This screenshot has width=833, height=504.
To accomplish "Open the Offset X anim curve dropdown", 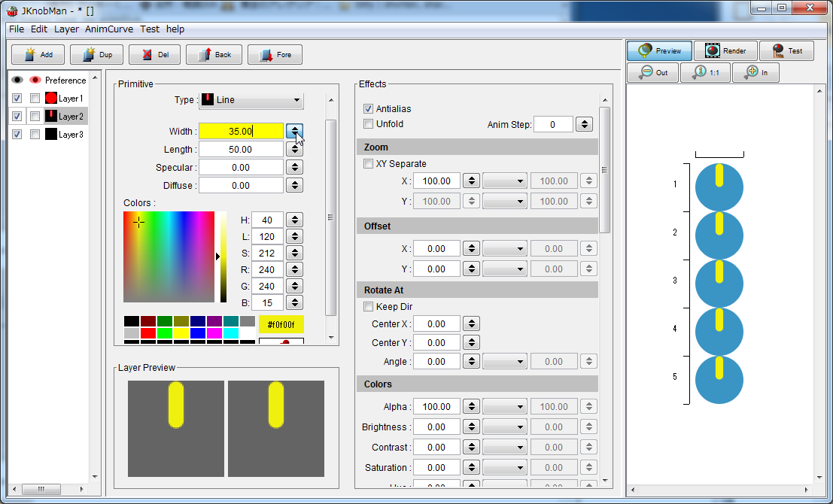I will (x=505, y=248).
